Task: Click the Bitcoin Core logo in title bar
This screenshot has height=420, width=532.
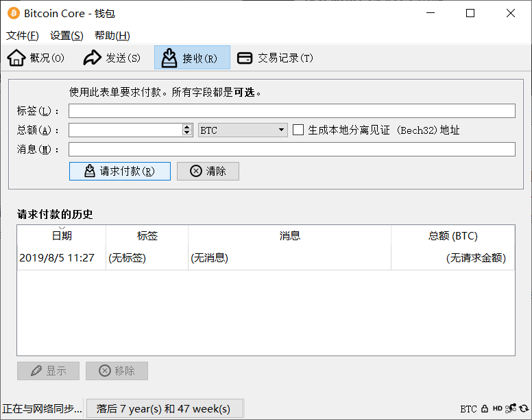Action: click(x=14, y=13)
